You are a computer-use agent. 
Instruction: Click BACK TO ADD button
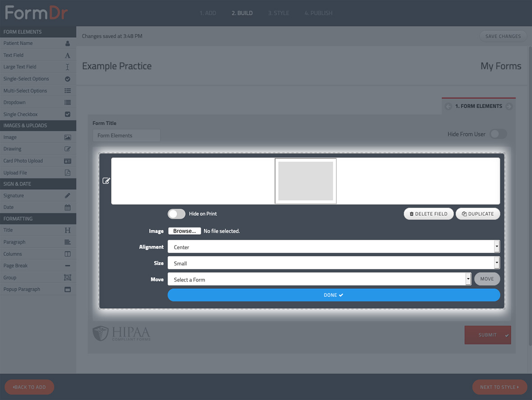[29, 387]
